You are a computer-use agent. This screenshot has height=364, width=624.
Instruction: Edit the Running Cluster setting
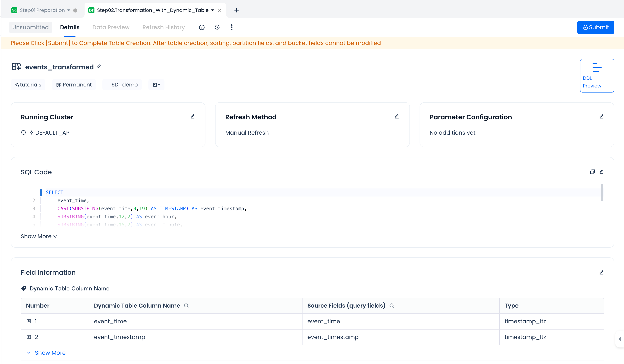(x=192, y=116)
